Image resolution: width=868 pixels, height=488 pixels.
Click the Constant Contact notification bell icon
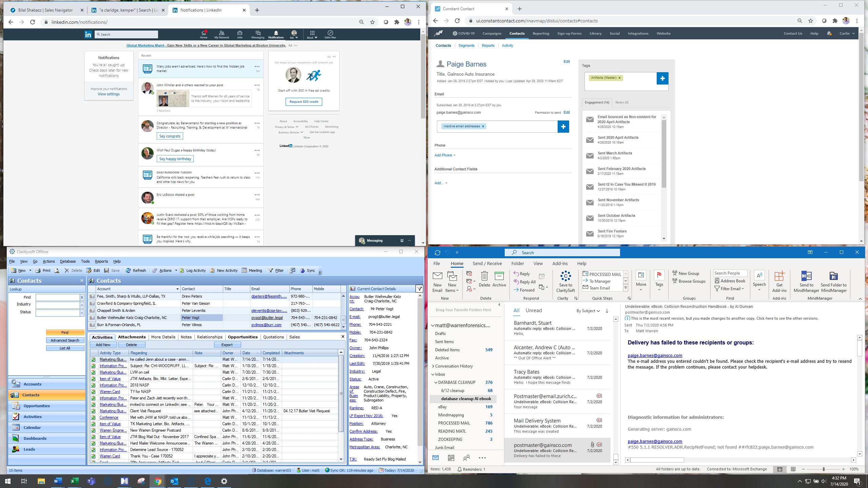point(829,33)
